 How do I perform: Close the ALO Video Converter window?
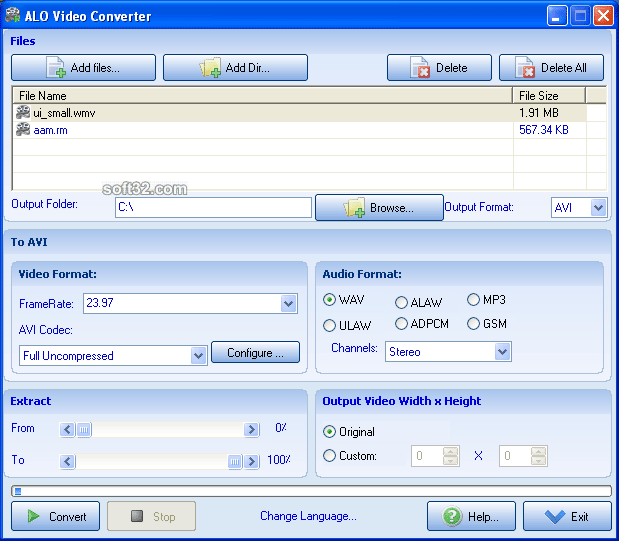click(603, 16)
